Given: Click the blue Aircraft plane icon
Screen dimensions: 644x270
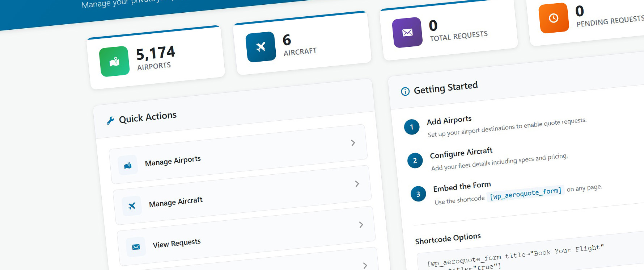Looking at the screenshot, I should pyautogui.click(x=260, y=47).
